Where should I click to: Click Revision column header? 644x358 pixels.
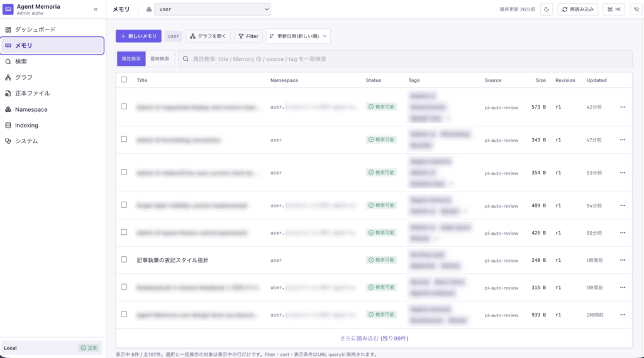[565, 80]
